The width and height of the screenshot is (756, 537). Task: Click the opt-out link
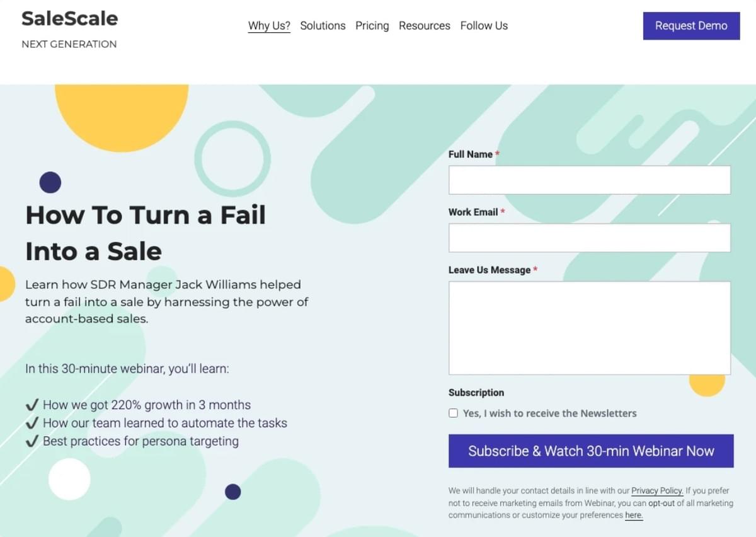click(x=661, y=503)
